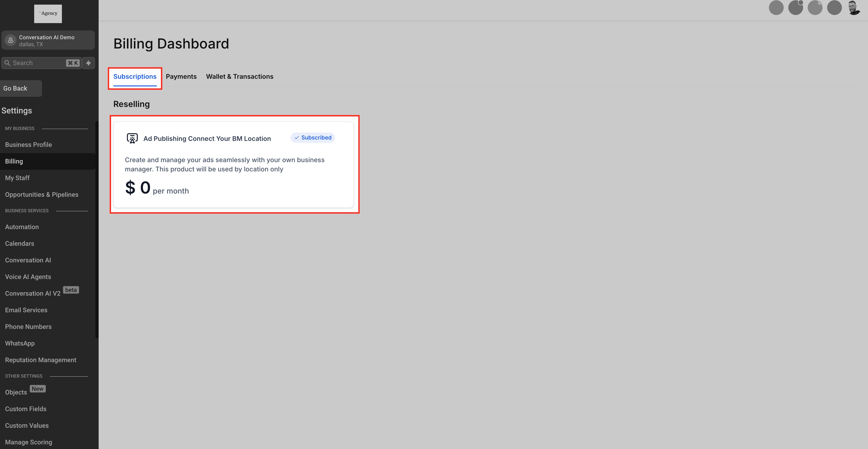The width and height of the screenshot is (868, 449).
Task: Click the Agency logo in sidebar
Action: pyautogui.click(x=48, y=13)
